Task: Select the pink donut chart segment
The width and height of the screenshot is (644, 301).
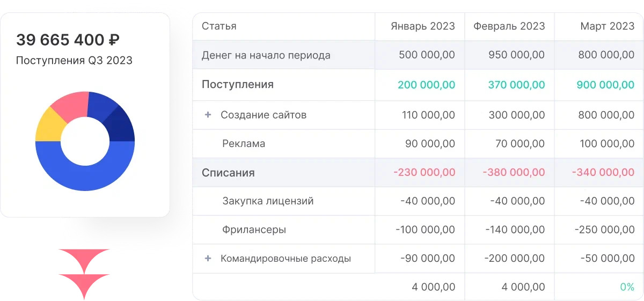Action: [x=72, y=104]
